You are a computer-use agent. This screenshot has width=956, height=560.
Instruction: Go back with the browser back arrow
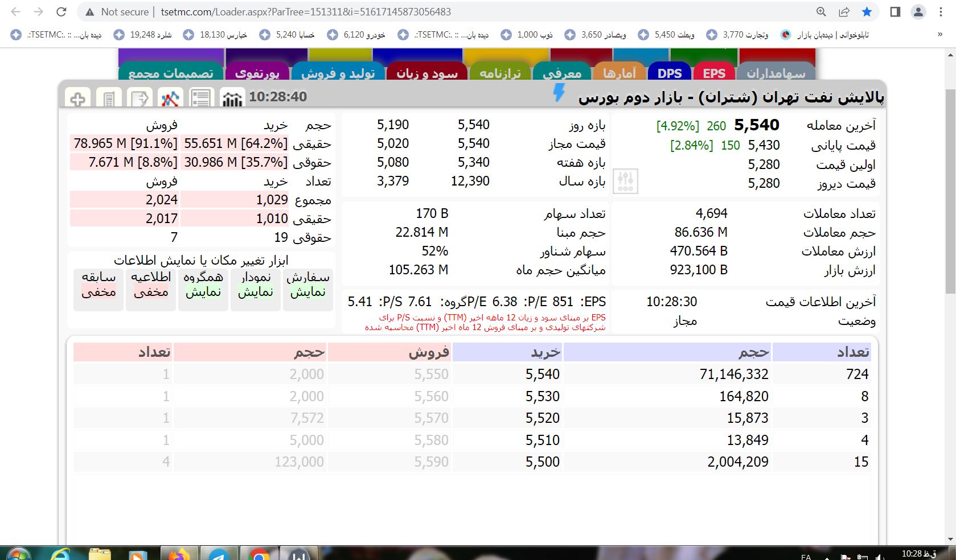tap(16, 11)
